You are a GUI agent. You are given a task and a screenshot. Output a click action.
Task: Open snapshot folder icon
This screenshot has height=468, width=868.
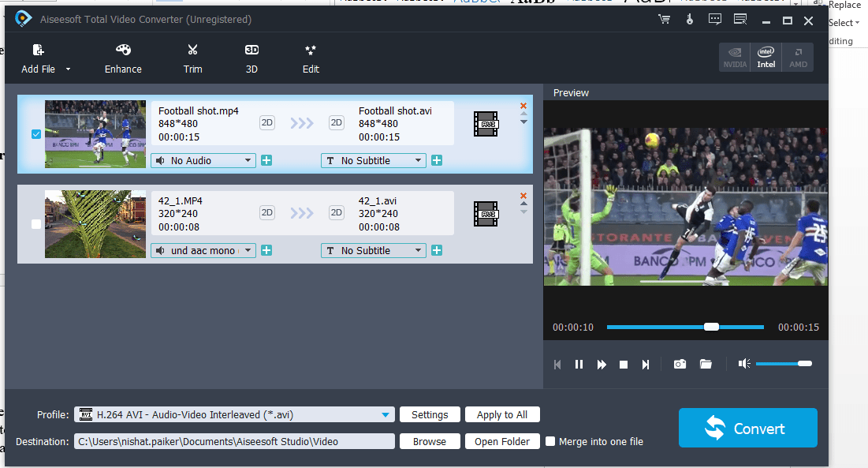tap(706, 364)
